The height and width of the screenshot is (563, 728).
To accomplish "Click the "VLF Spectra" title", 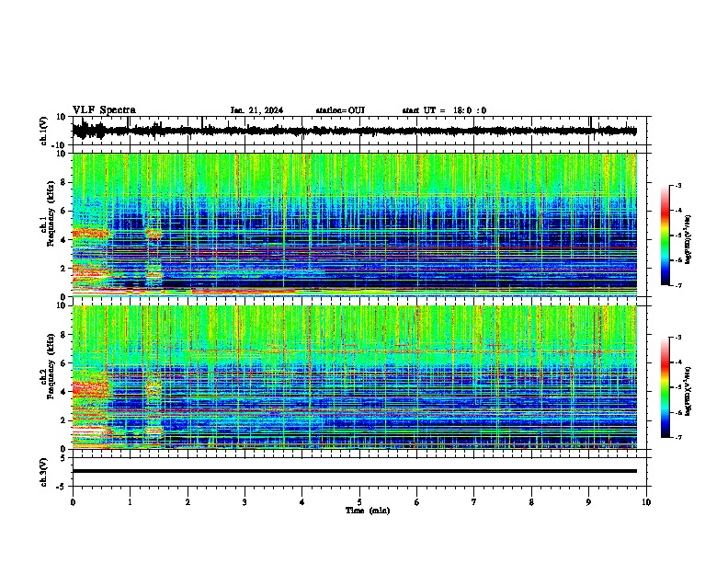I will click(104, 110).
